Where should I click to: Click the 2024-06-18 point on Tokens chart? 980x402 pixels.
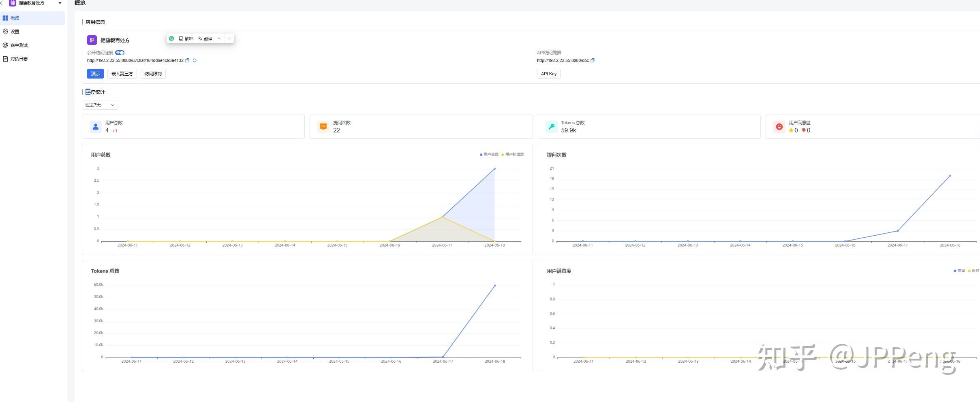(x=495, y=285)
